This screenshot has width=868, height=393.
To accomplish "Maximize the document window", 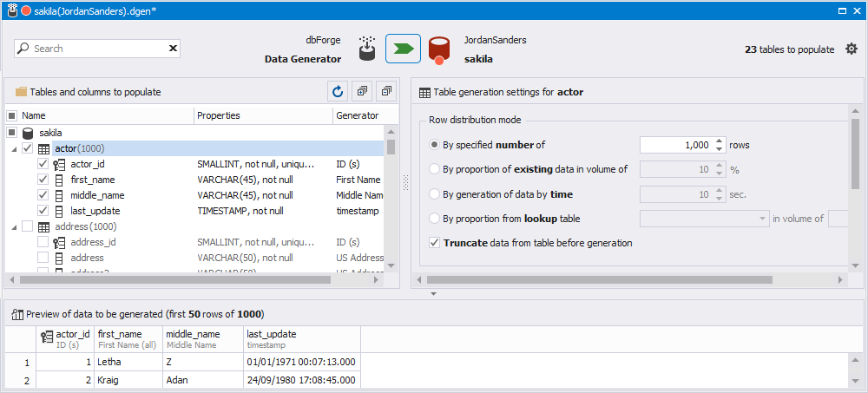I will tap(842, 10).
